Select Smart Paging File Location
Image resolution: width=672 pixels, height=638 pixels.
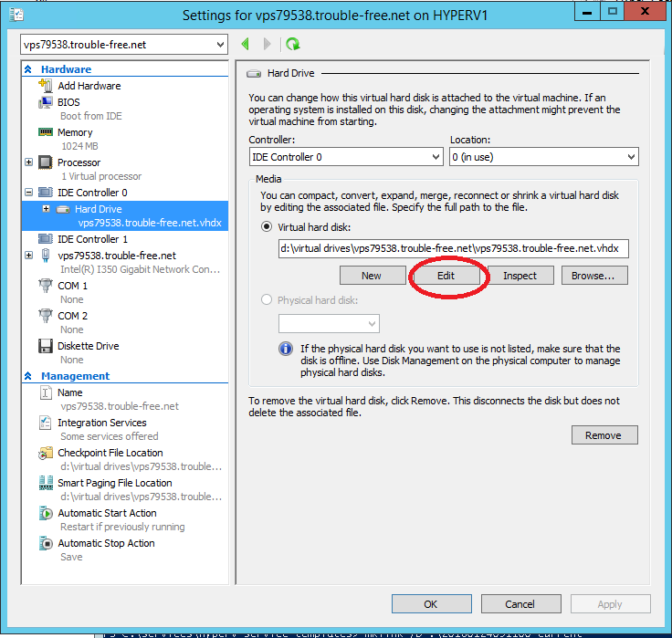pos(115,483)
